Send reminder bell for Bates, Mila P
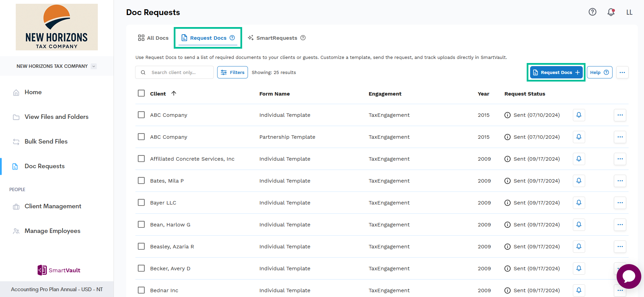This screenshot has width=644, height=297. pyautogui.click(x=579, y=181)
